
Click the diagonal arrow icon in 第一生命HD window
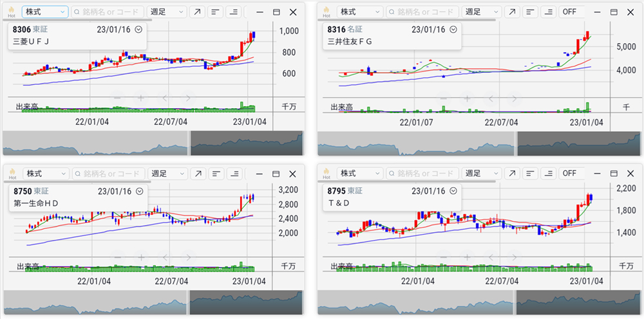click(198, 174)
